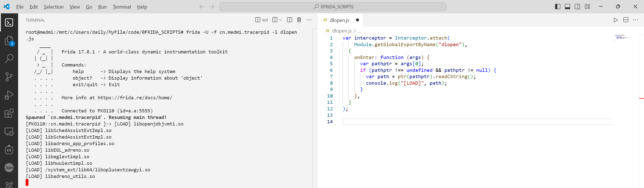The height and width of the screenshot is (188, 644).
Task: Select the dlopen.js editor tab
Action: click(x=339, y=20)
